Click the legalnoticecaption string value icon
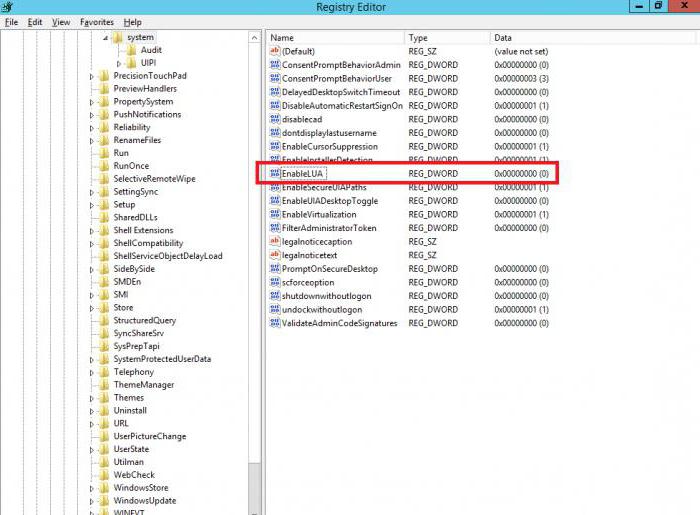 pyautogui.click(x=274, y=242)
